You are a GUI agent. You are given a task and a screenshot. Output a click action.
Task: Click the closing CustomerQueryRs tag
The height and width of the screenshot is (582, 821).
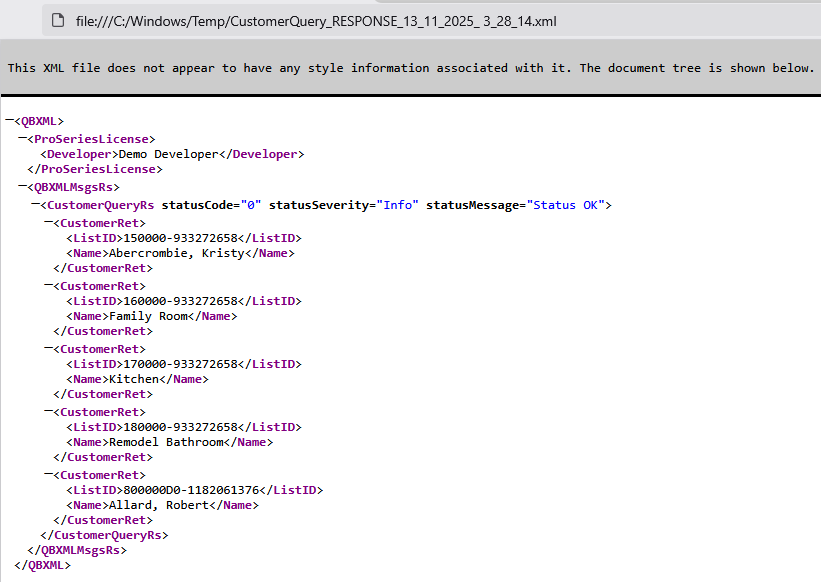coord(111,535)
